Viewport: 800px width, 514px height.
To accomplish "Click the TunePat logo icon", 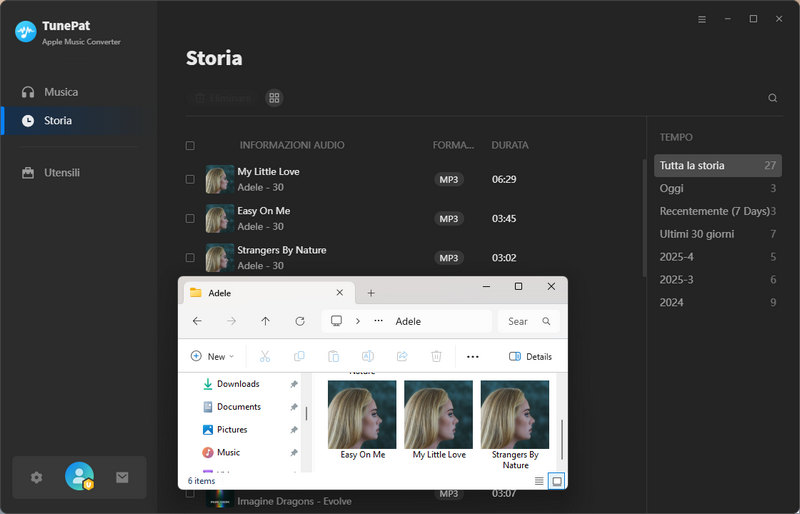I will point(26,32).
